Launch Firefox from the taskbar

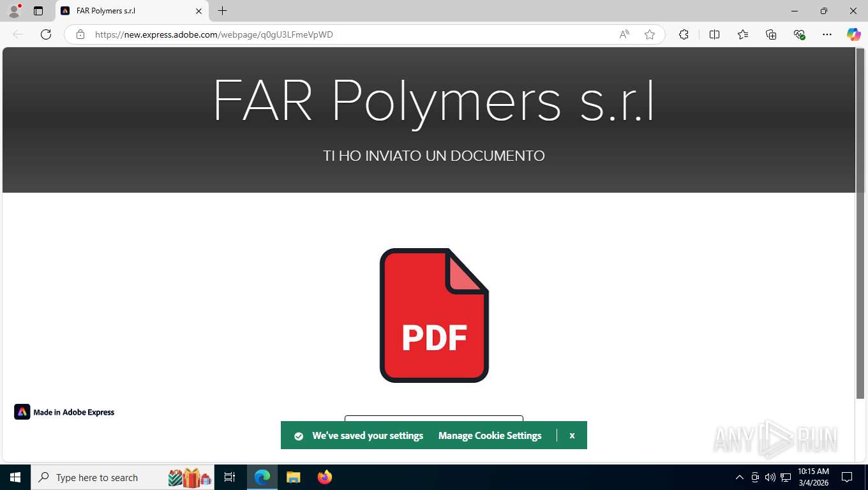tap(325, 477)
